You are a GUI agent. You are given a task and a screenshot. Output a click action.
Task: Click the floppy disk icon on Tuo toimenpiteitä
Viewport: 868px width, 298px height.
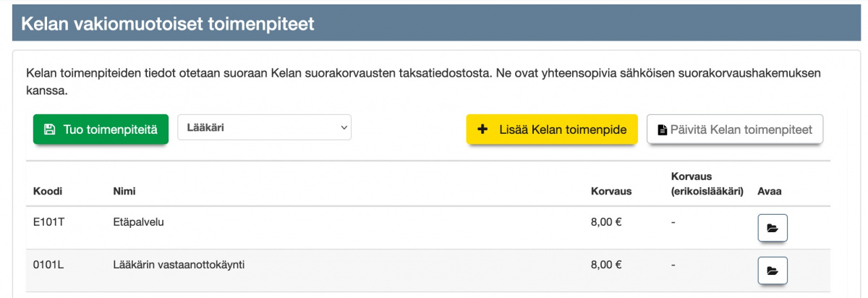pyautogui.click(x=49, y=130)
